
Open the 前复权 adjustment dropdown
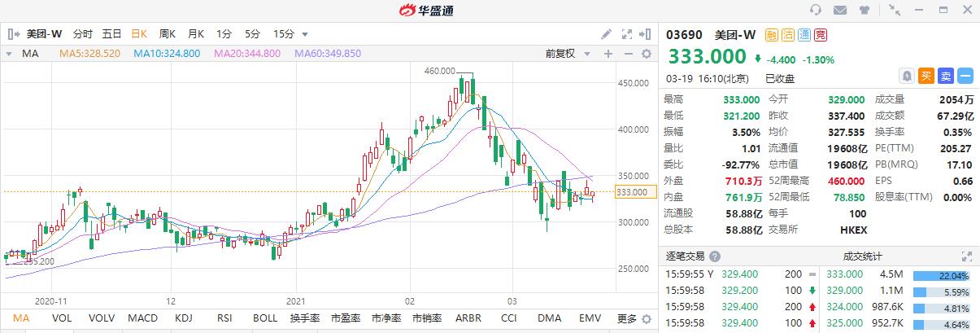(565, 54)
